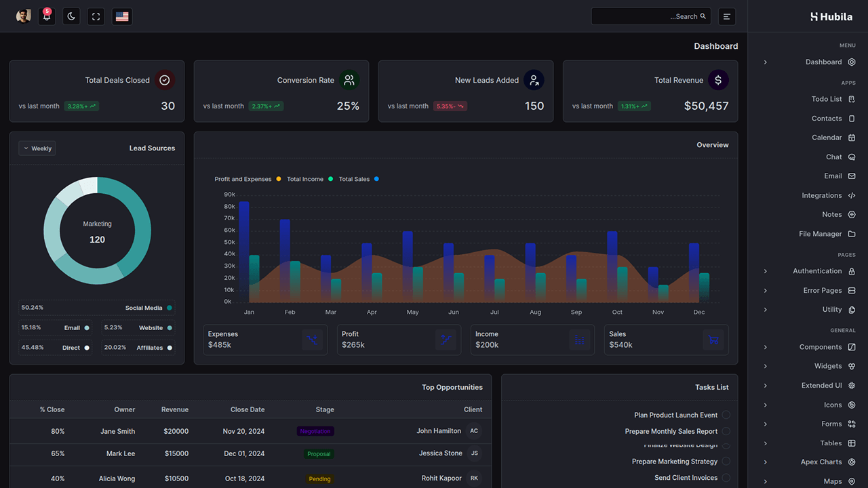Viewport: 868px width, 488px height.
Task: Click File Manager folder icon
Action: (852, 234)
